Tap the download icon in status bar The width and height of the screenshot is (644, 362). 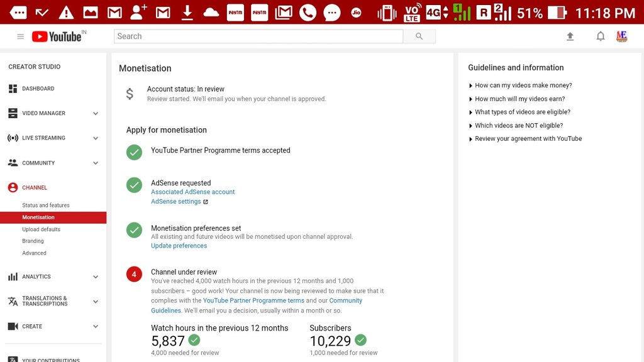(x=187, y=13)
